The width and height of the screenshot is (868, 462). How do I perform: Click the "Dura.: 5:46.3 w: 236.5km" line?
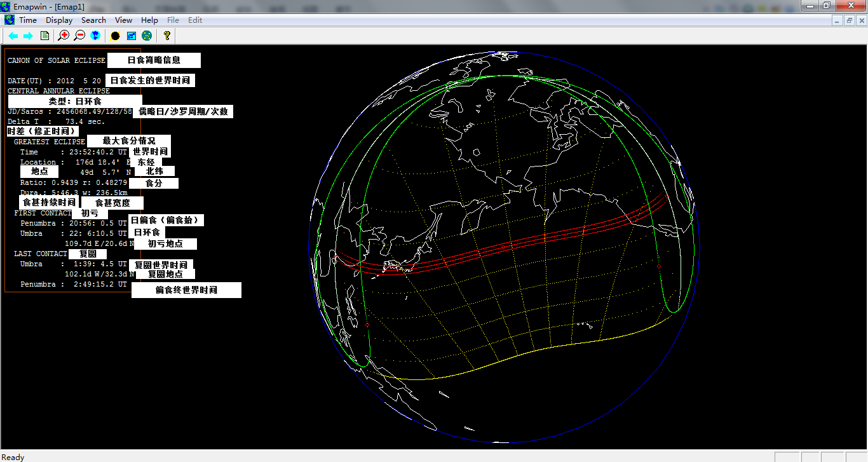74,193
